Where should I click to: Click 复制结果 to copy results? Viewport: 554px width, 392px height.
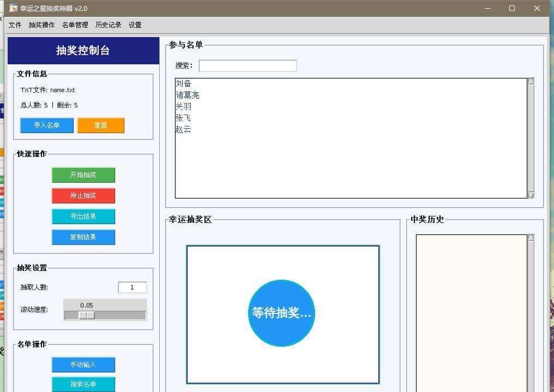click(x=83, y=237)
